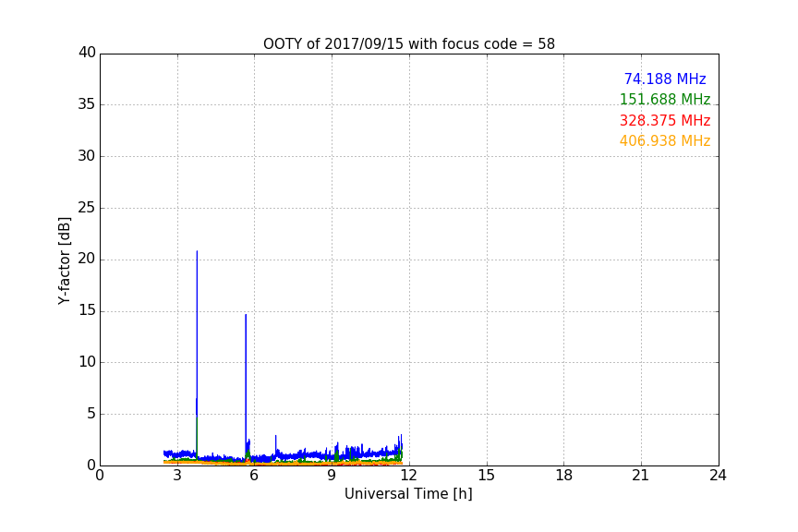Click the y-axis tick value 25
Screen dimensions: 798x532
[87, 207]
